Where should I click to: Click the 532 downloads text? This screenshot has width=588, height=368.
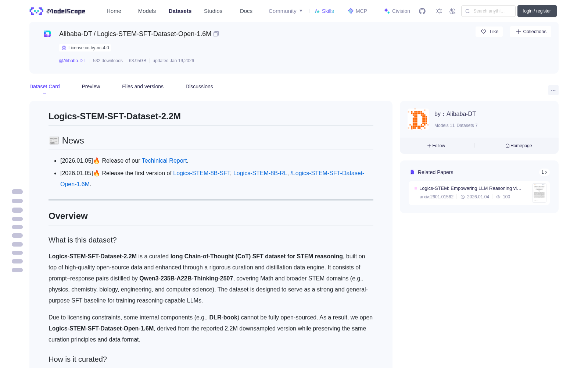coord(108,61)
